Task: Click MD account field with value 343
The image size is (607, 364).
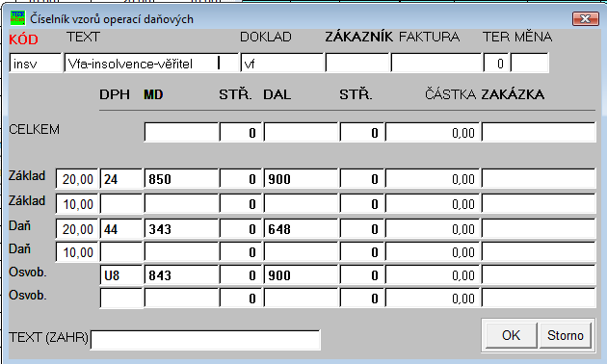Action: (x=181, y=229)
